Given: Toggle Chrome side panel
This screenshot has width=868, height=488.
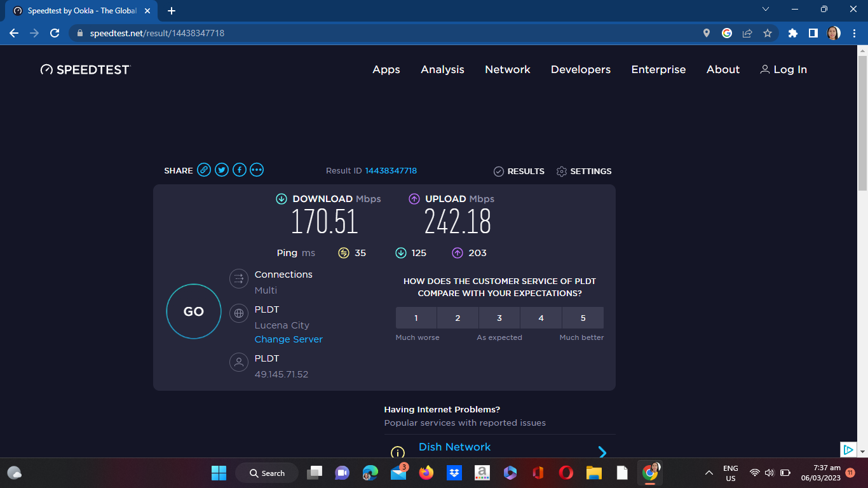Looking at the screenshot, I should click(813, 33).
